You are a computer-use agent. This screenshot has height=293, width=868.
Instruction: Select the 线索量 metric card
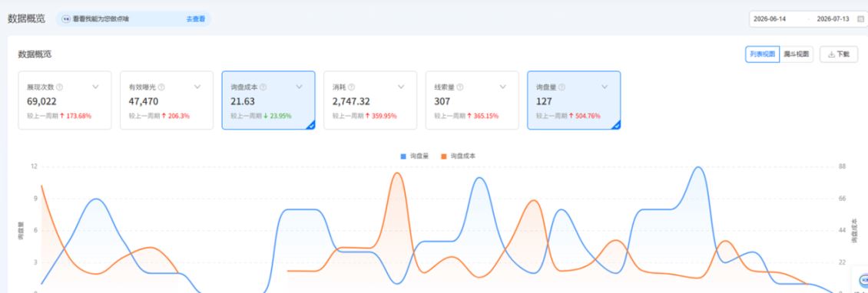(x=472, y=100)
